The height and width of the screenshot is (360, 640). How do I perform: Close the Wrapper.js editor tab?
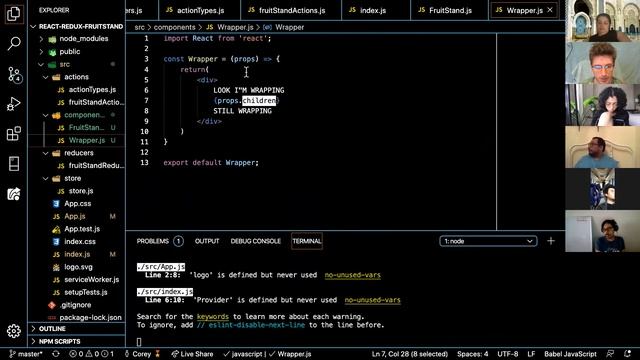(x=550, y=10)
